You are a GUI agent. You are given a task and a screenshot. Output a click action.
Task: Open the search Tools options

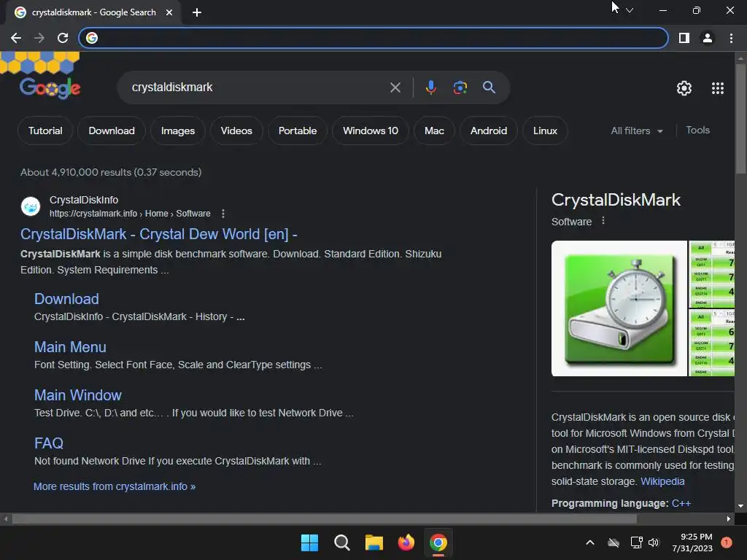click(x=697, y=131)
